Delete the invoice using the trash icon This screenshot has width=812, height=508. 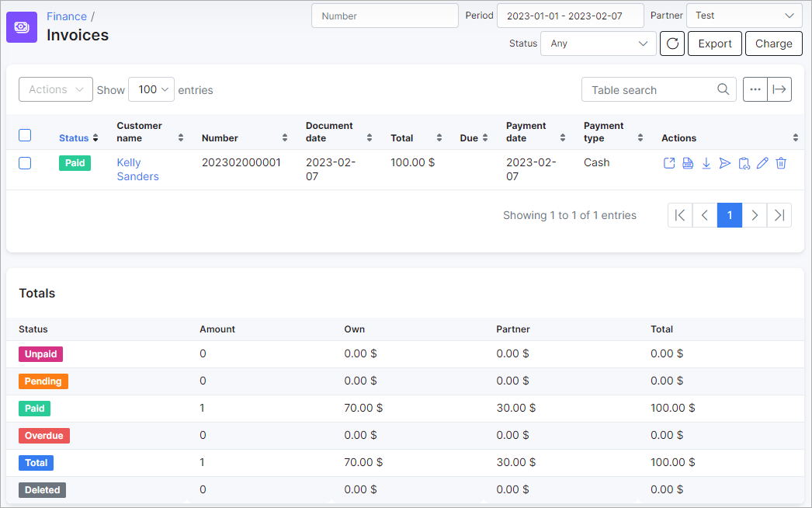coord(780,163)
